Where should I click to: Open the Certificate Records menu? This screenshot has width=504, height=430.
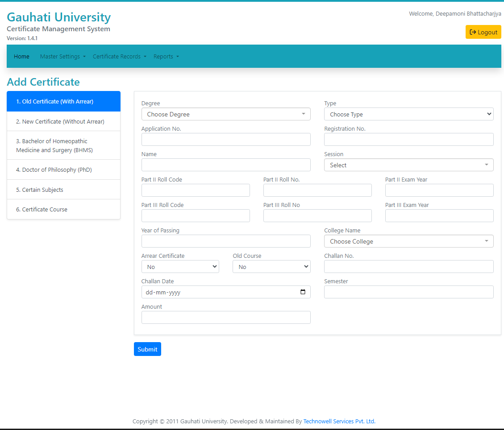pyautogui.click(x=120, y=57)
